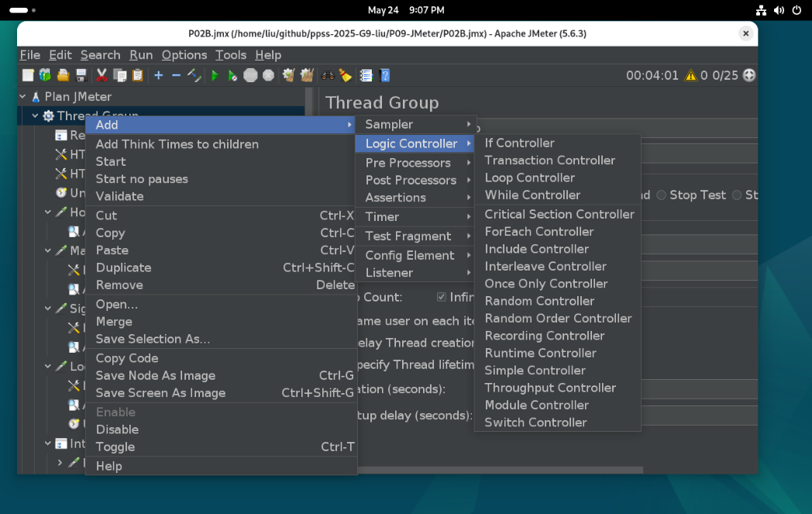This screenshot has height=514, width=812.
Task: Click the Paste clipboard toolbar icon
Action: point(138,76)
